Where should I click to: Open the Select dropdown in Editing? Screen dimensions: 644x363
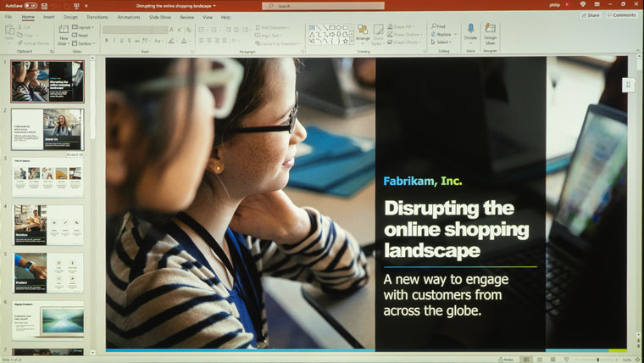click(441, 42)
